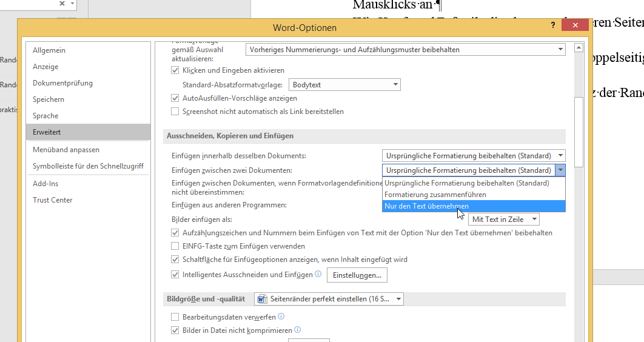Toggle 'Intelligentes Ausschneiden und Einfügen' checkbox
The width and height of the screenshot is (644, 342).
[175, 275]
